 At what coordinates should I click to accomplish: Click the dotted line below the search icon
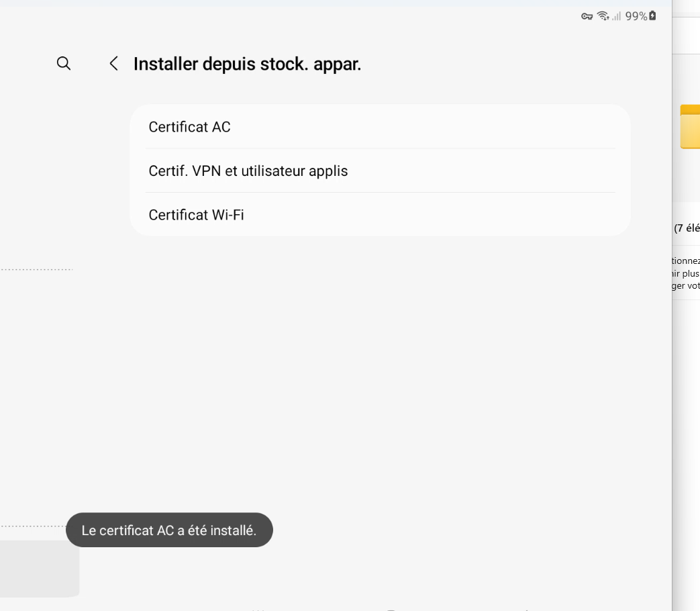click(x=36, y=269)
